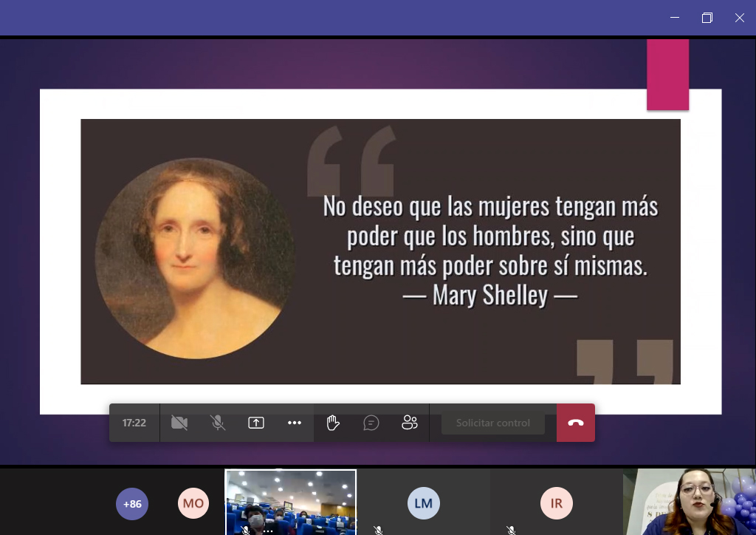Click the muted mic icon under LM
The height and width of the screenshot is (535, 756).
[378, 530]
